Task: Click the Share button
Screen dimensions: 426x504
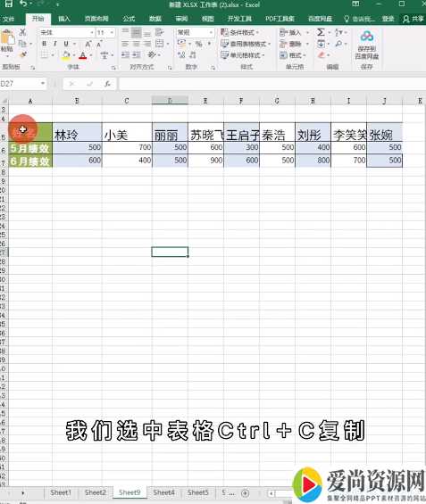Action: tap(413, 19)
